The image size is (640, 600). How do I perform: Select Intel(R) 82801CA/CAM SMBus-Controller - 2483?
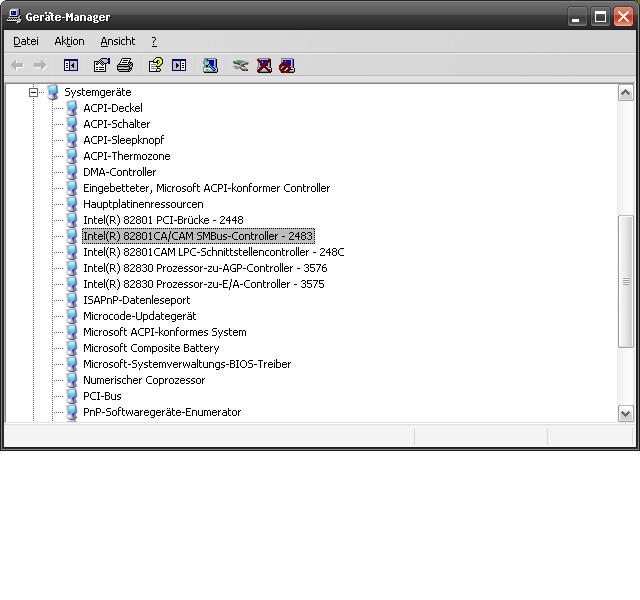click(x=198, y=236)
